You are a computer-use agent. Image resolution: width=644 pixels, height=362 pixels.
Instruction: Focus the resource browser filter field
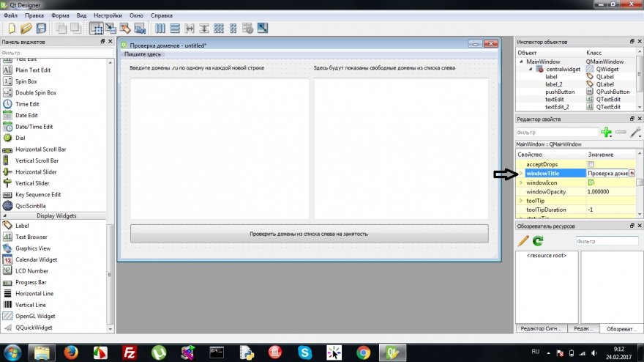[x=607, y=241]
